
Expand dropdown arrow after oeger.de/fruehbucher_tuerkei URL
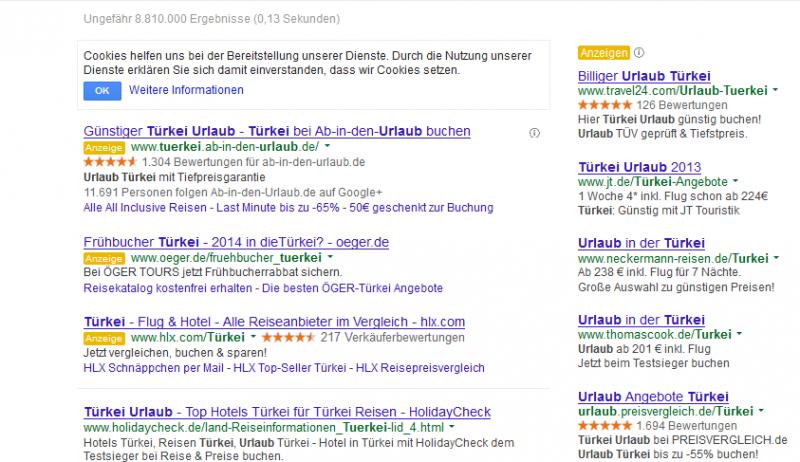(330, 257)
